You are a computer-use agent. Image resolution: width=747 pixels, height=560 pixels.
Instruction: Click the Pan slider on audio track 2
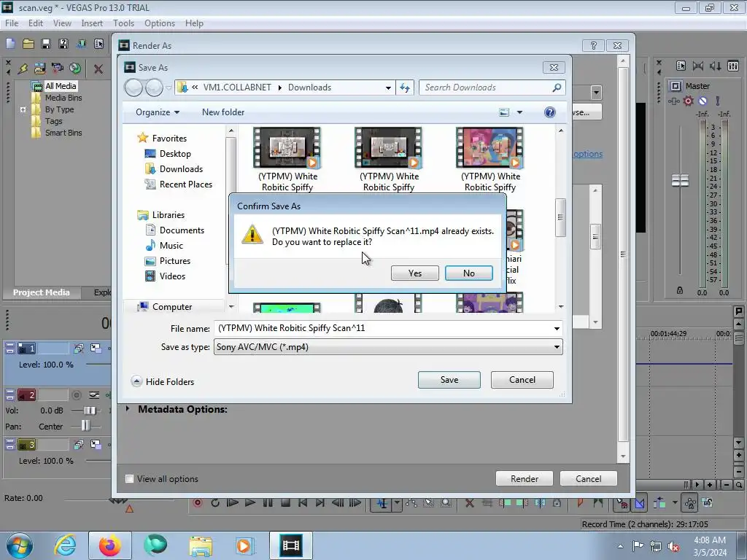86,426
